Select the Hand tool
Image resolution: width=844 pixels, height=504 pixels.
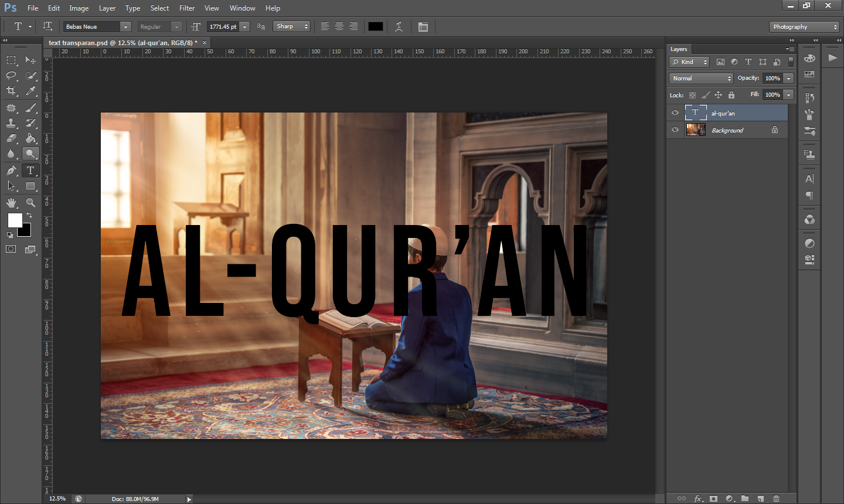coord(11,203)
